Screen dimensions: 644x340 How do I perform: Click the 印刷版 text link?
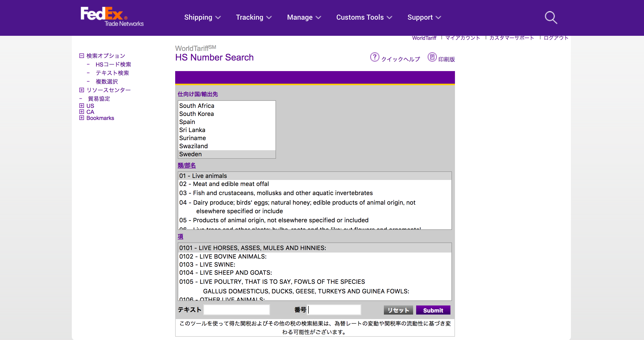446,59
